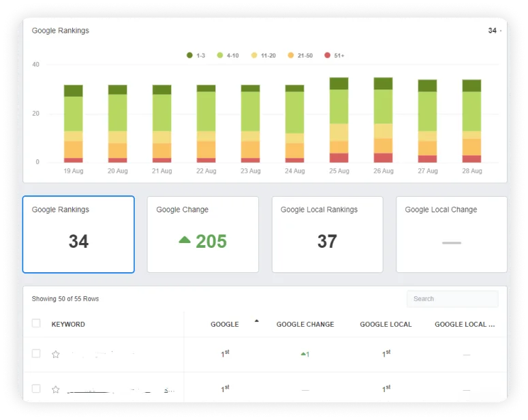Open the Google Local Change card

(x=451, y=234)
